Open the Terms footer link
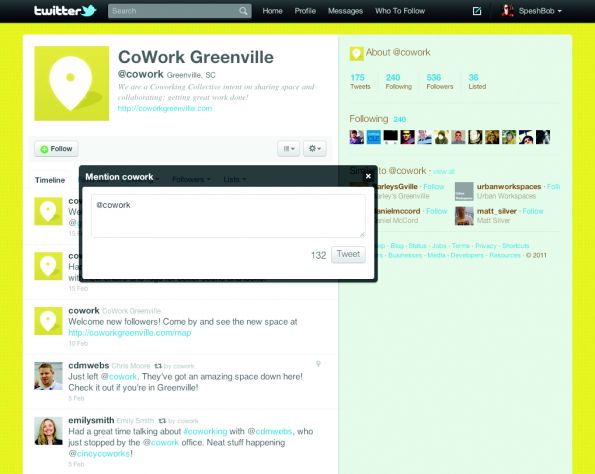Viewport: 595px width, 474px height. point(461,246)
